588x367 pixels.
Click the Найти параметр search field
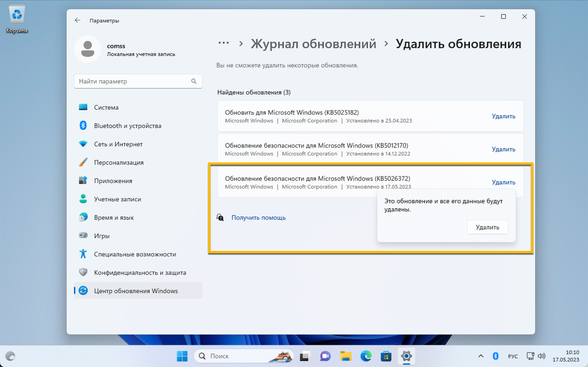click(138, 81)
